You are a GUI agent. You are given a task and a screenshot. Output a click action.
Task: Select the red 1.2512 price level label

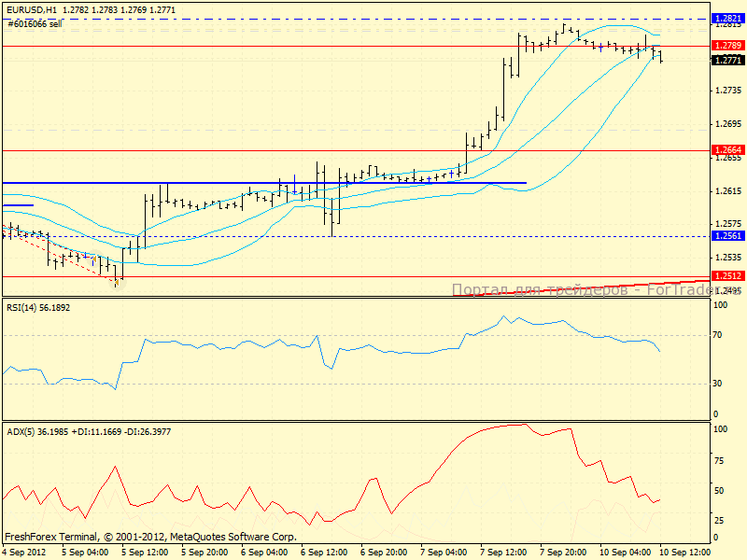(727, 276)
